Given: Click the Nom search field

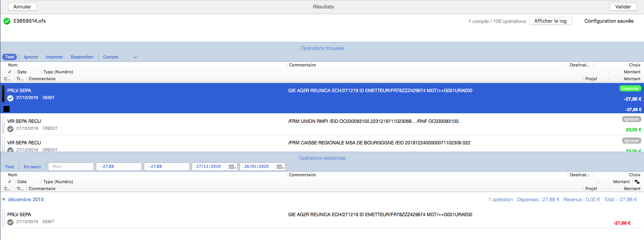Looking at the screenshot, I should (71, 167).
